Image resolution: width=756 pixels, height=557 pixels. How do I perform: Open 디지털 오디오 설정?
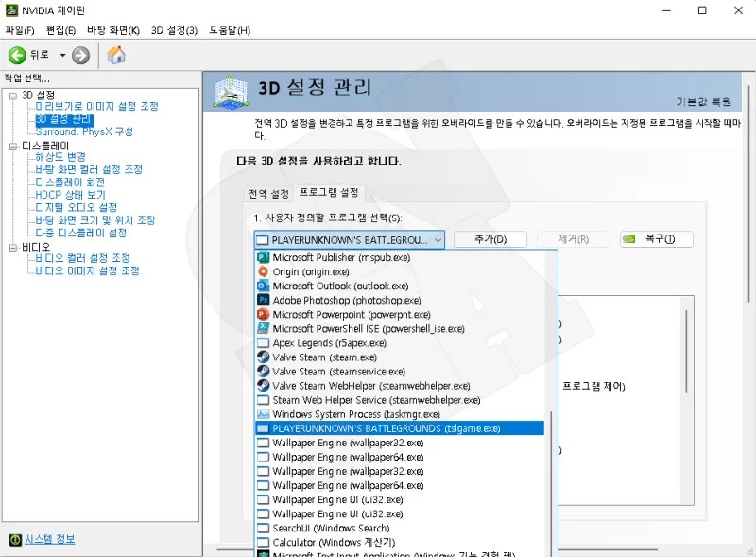tap(77, 207)
